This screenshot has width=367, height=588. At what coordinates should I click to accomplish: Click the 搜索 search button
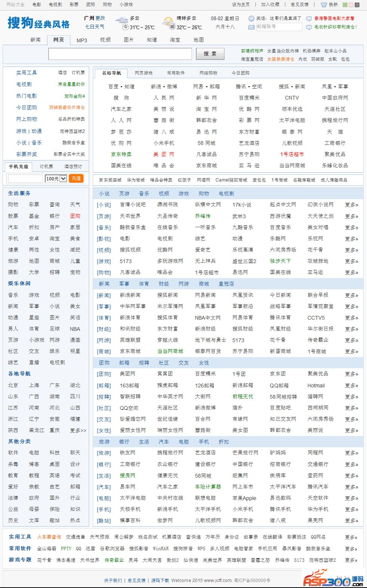click(210, 54)
